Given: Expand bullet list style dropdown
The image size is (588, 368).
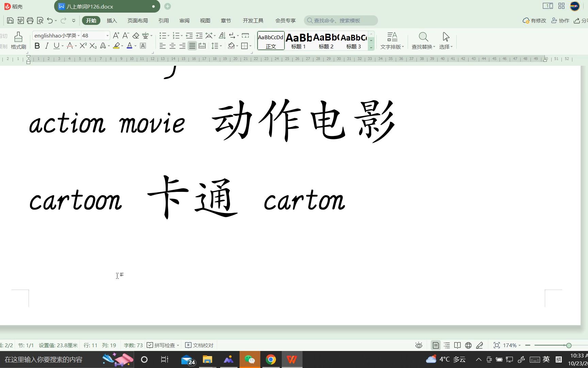Looking at the screenshot, I should 168,35.
